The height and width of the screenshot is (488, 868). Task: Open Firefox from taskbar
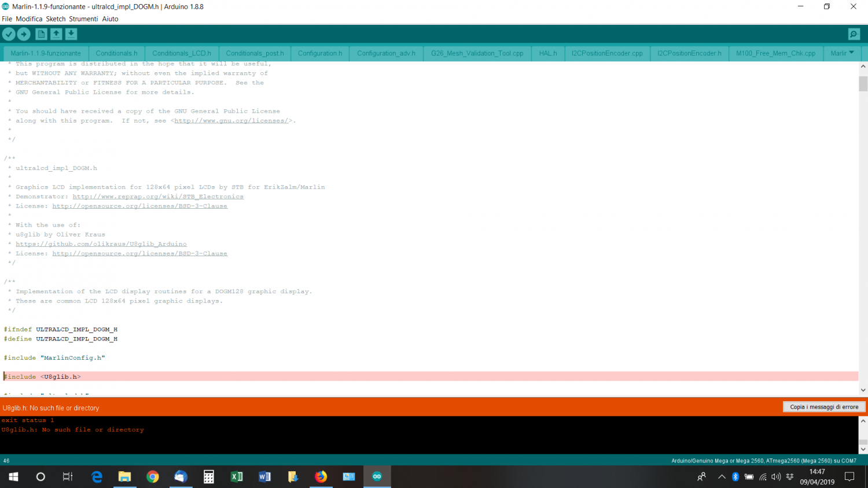[x=321, y=476]
